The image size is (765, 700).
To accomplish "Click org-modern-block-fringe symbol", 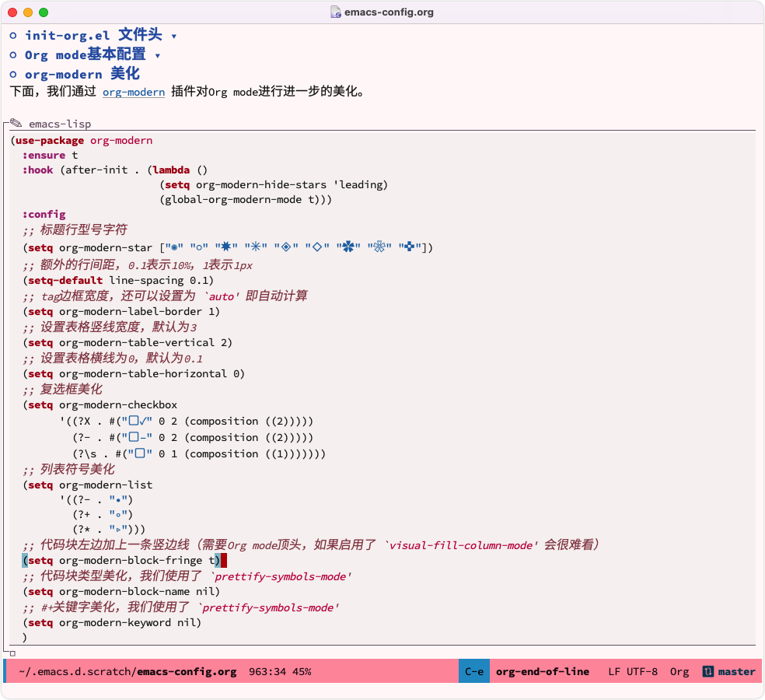I will [131, 561].
